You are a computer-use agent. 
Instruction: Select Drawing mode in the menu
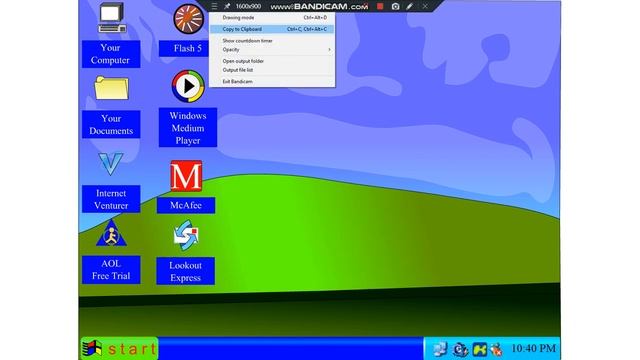272,18
